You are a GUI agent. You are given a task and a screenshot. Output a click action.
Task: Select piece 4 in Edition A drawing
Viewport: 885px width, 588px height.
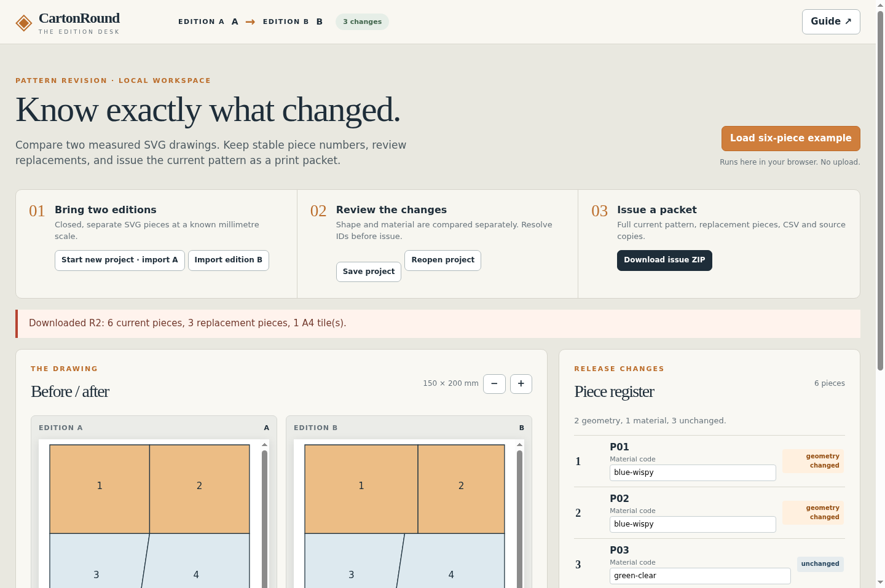197,560
